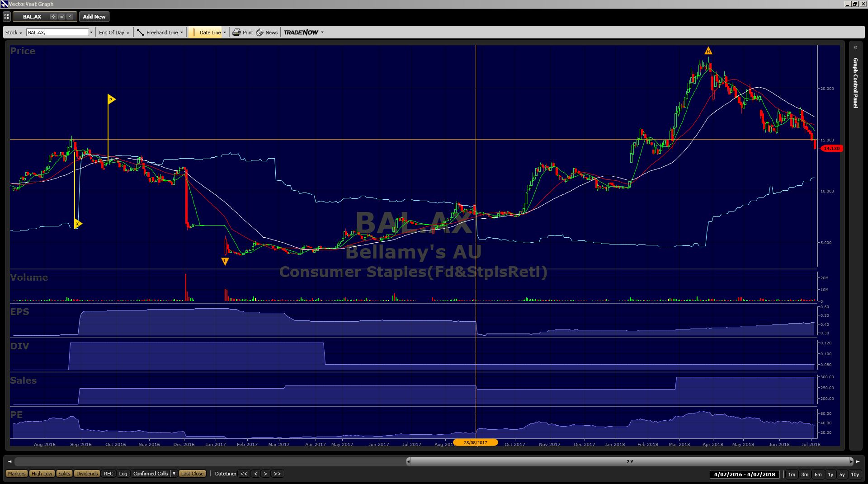
Task: Set range to 1y
Action: [x=830, y=475]
